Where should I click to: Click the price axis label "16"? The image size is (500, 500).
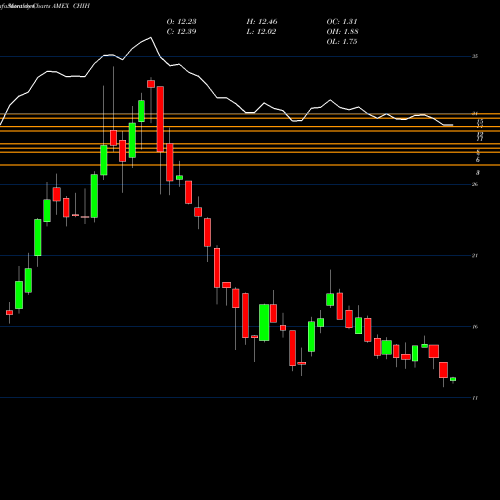[x=475, y=327]
